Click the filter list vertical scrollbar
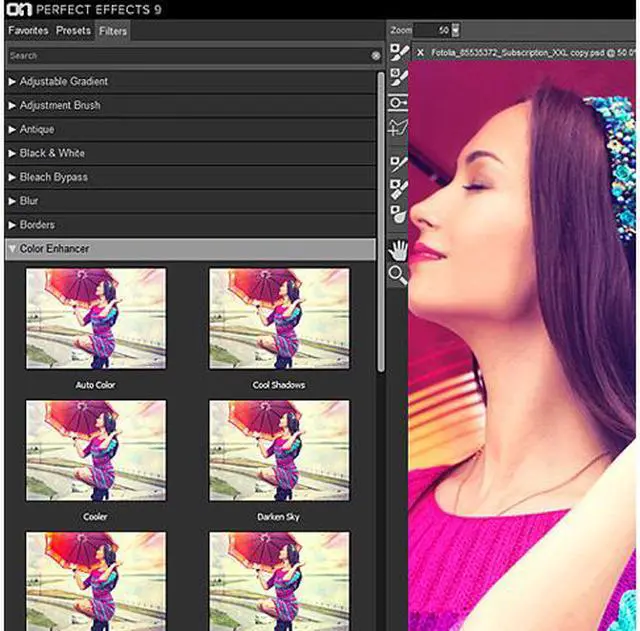The image size is (640, 631). click(x=381, y=220)
